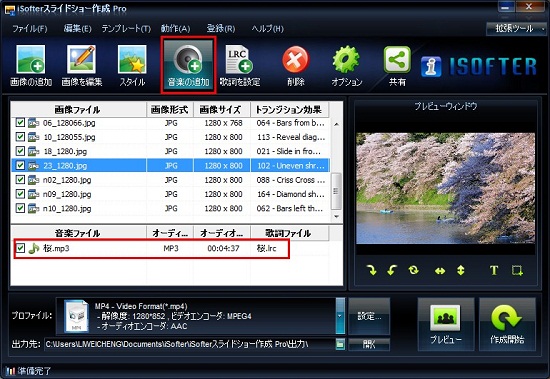Open the ファイル(F) menu
The height and width of the screenshot is (379, 550).
point(30,29)
